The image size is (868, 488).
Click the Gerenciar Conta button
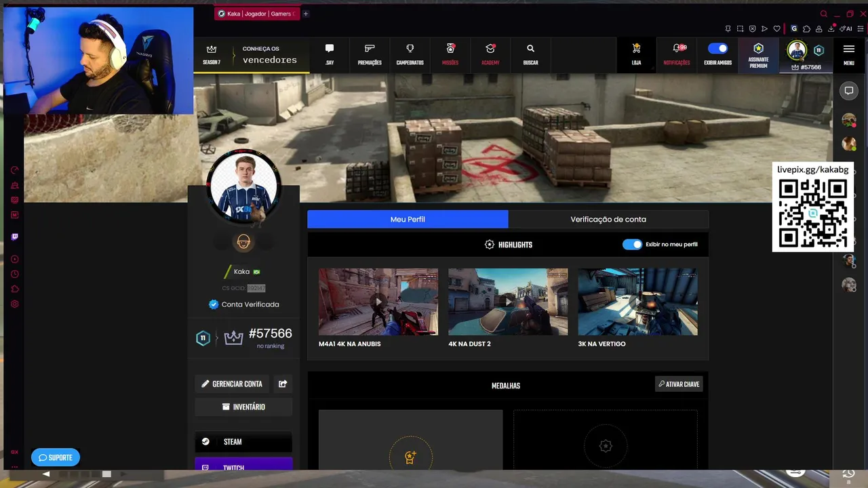(x=232, y=384)
